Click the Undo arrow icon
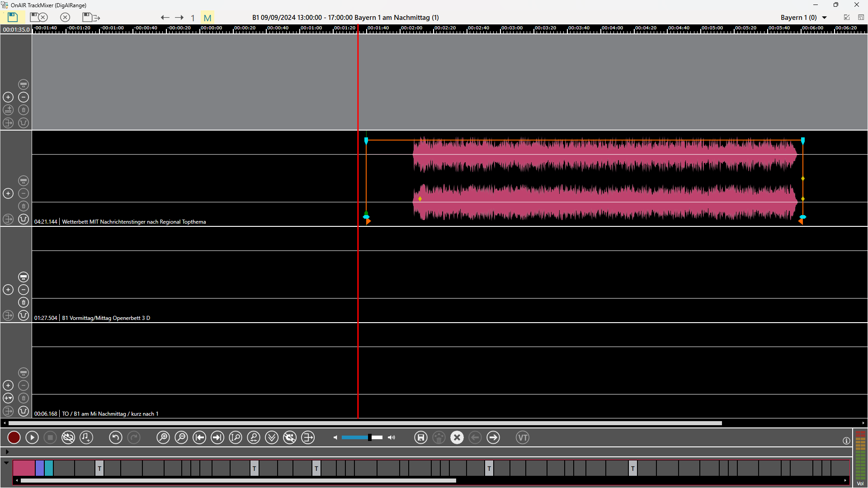The height and width of the screenshot is (488, 868). pos(115,437)
